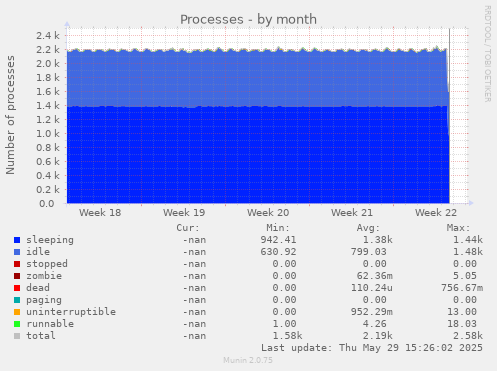Click sleeping avg value 1.38k

[378, 240]
